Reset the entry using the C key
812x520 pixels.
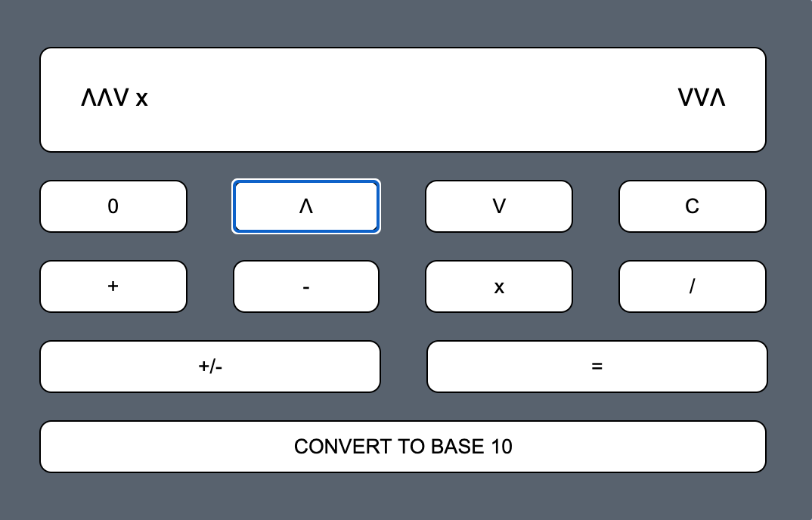click(693, 206)
